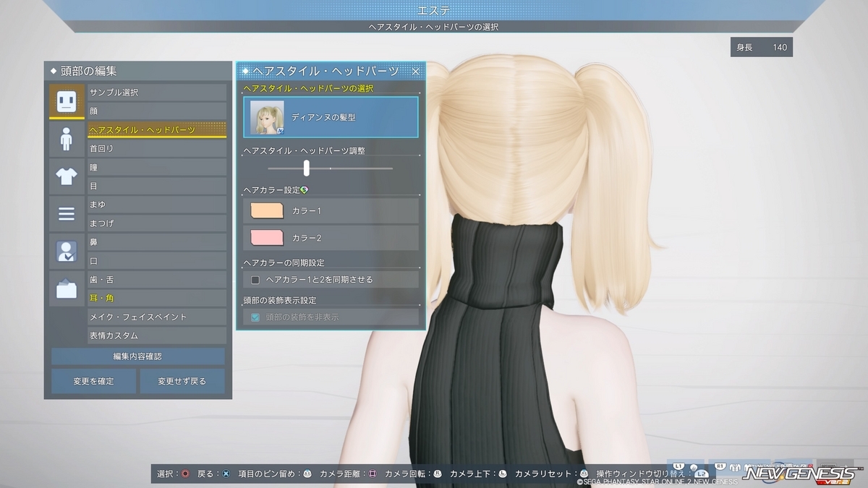Click the ヘアカラーの同期設定 heading
Viewport: 868px width, 488px height.
tap(284, 262)
